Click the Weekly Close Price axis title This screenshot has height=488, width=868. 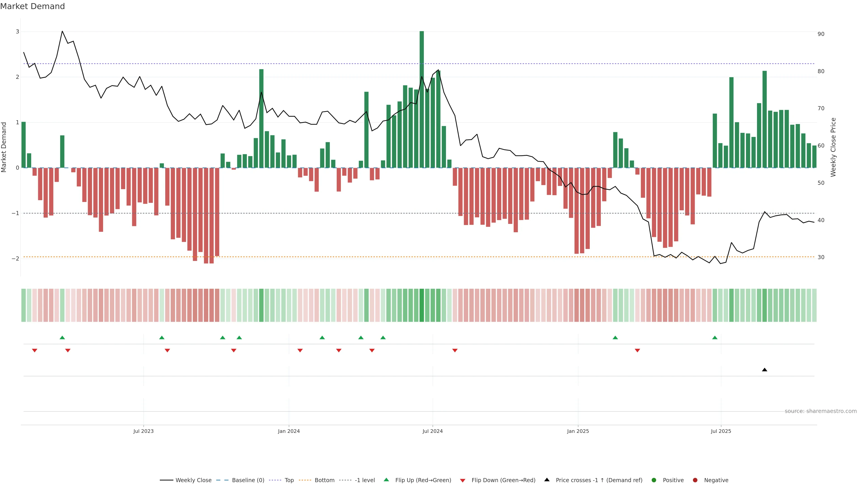(833, 147)
